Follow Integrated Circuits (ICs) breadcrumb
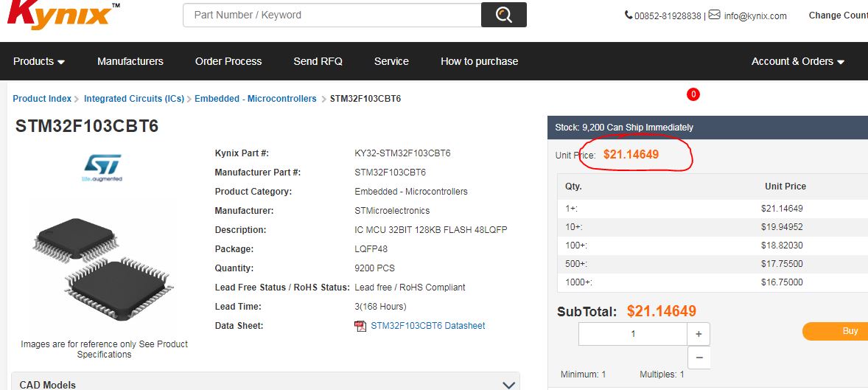Viewport: 868px width, 390px height. [134, 99]
